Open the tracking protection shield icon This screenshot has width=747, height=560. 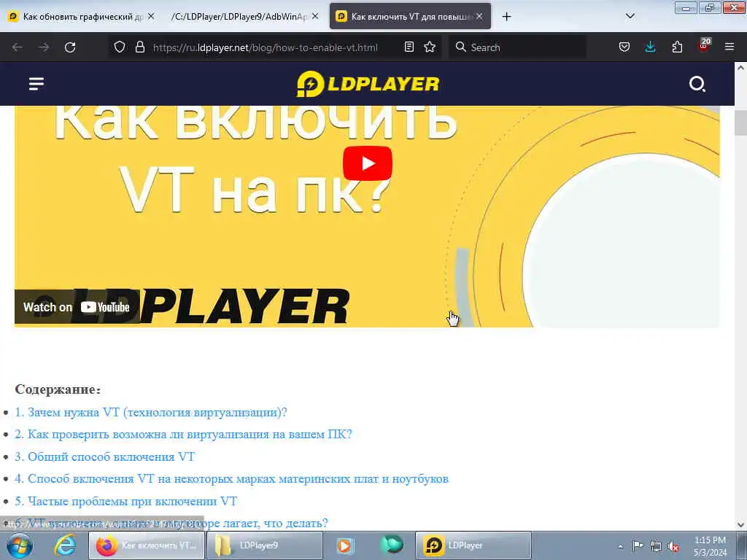[120, 47]
